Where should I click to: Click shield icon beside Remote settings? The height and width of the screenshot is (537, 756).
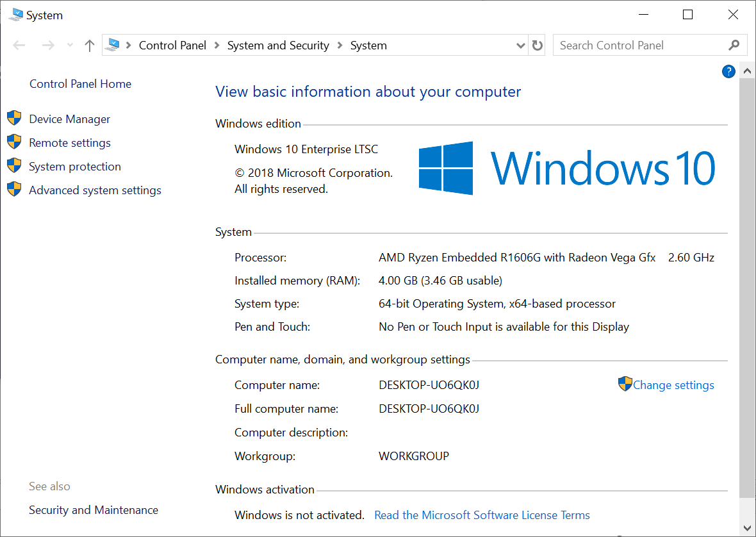point(15,142)
